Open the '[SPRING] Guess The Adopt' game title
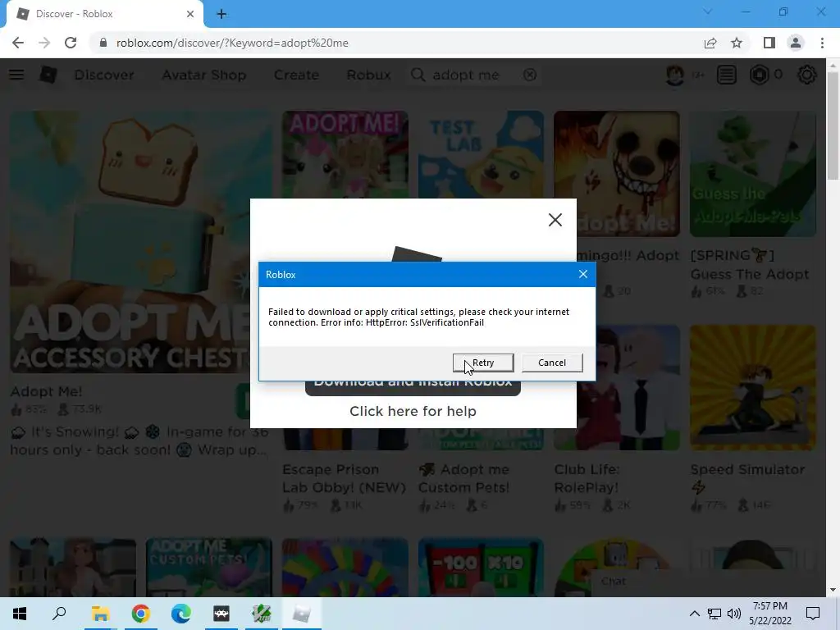 tap(750, 265)
